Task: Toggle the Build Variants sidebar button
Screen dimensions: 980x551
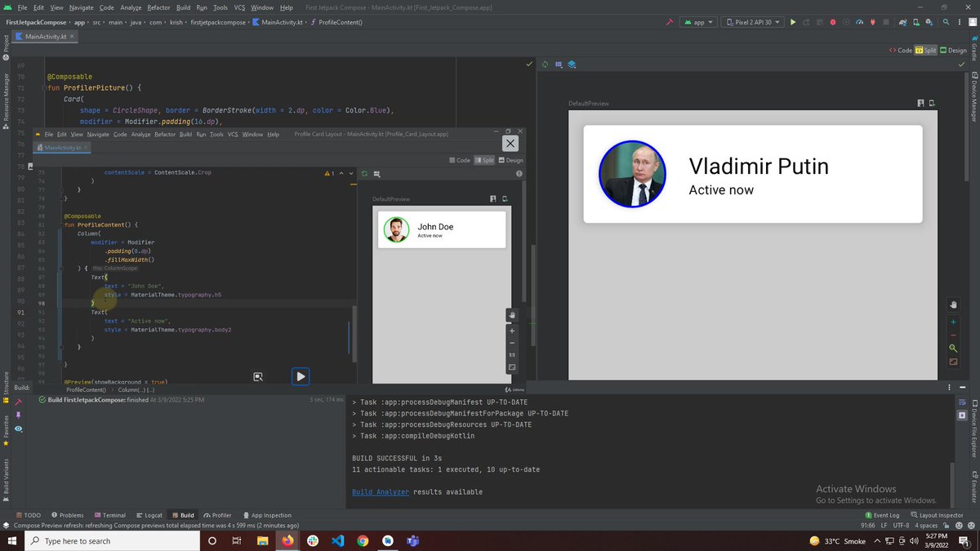Action: coord(6,482)
